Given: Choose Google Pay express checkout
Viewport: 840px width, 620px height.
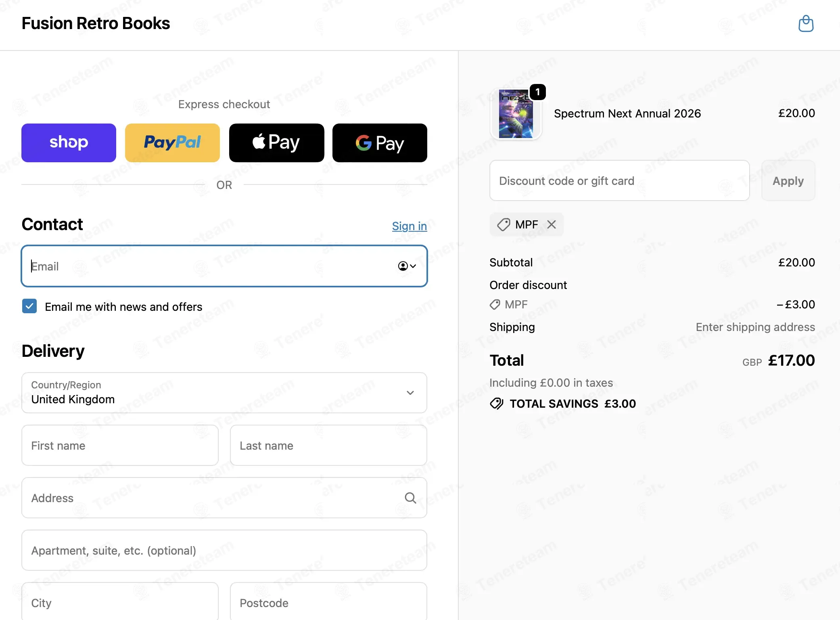Looking at the screenshot, I should point(380,143).
